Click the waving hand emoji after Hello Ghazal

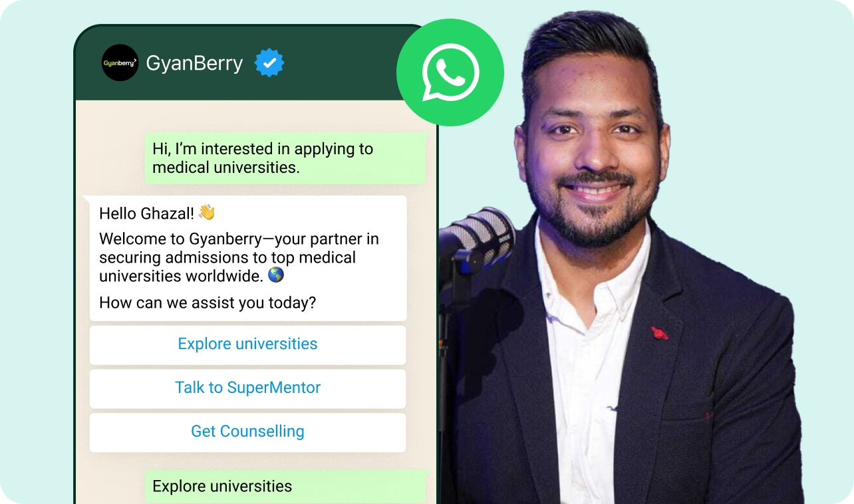[x=207, y=213]
